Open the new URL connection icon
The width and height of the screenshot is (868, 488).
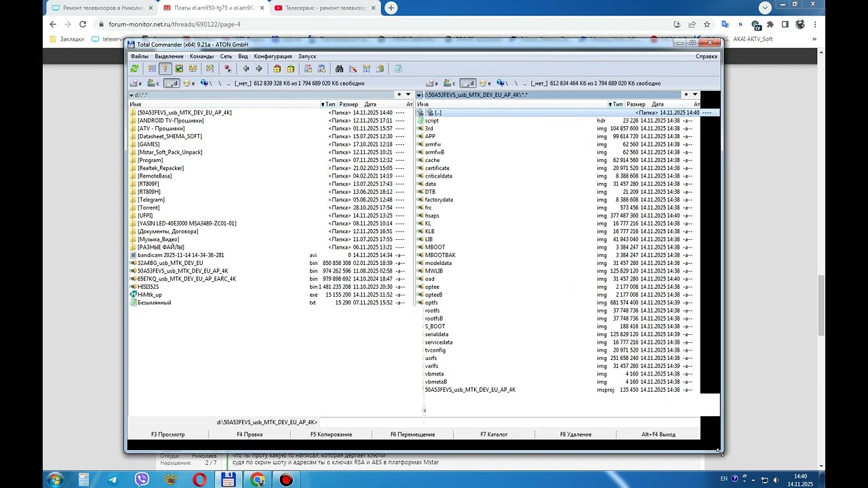pos(321,68)
